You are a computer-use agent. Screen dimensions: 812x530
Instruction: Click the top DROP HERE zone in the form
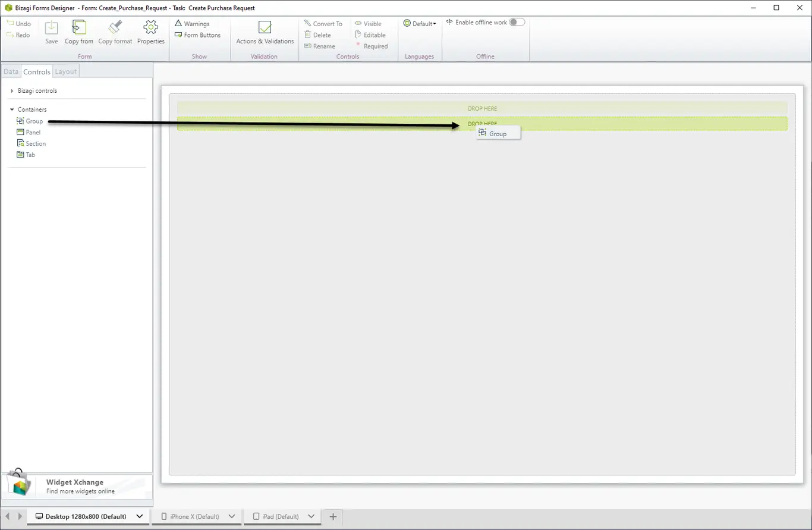(482, 108)
